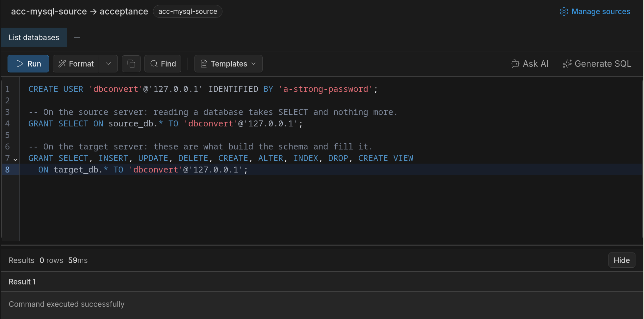Viewport: 644px width, 319px height.
Task: Open the Templates dropdown
Action: pos(228,64)
